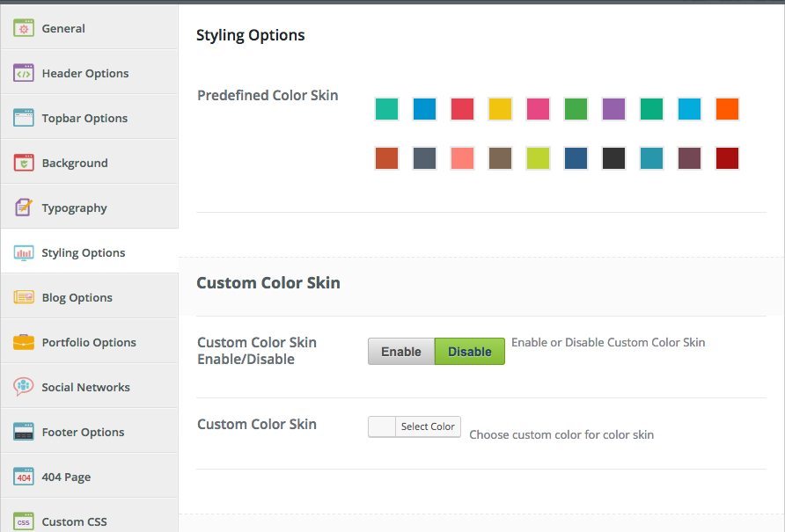Click the Header Options code icon

(x=24, y=73)
